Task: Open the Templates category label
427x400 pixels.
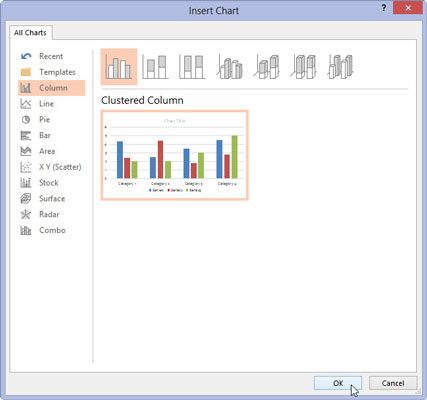Action: [x=57, y=72]
